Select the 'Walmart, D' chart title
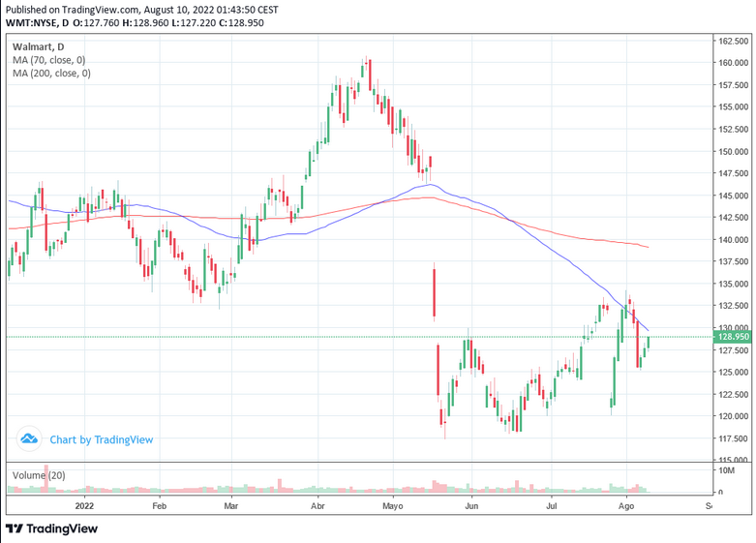756x543 pixels. [x=38, y=46]
